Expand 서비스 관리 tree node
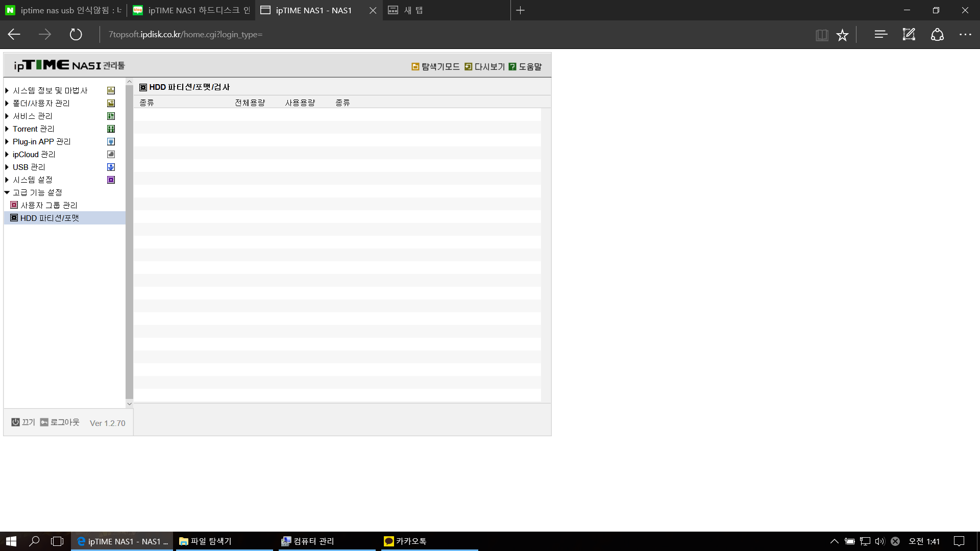Screen dimensions: 980x551 [x=7, y=116]
